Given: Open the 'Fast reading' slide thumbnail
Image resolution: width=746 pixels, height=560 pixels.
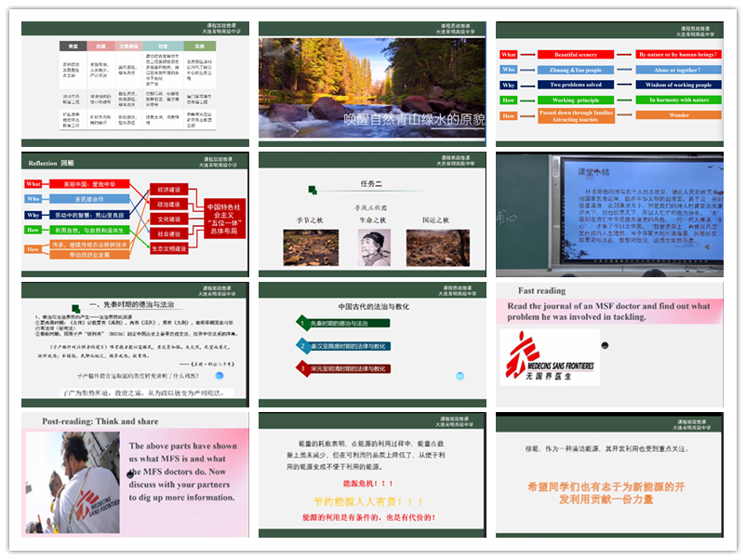Looking at the screenshot, I should click(609, 344).
